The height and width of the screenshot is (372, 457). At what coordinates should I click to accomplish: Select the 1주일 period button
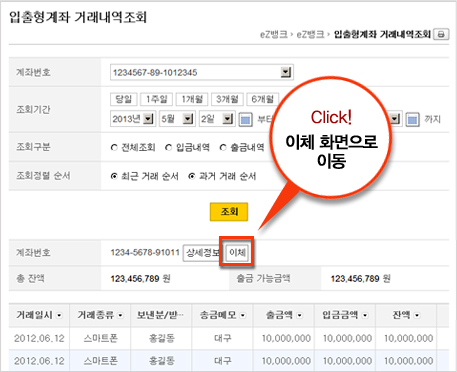(156, 99)
